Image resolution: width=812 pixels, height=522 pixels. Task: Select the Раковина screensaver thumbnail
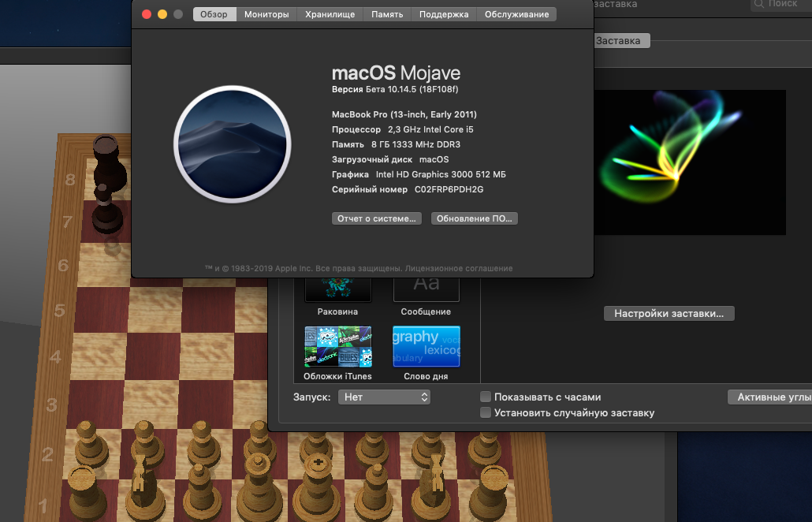[337, 290]
